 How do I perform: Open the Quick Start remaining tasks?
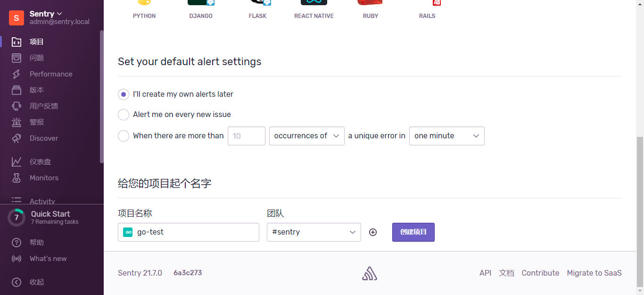51,218
